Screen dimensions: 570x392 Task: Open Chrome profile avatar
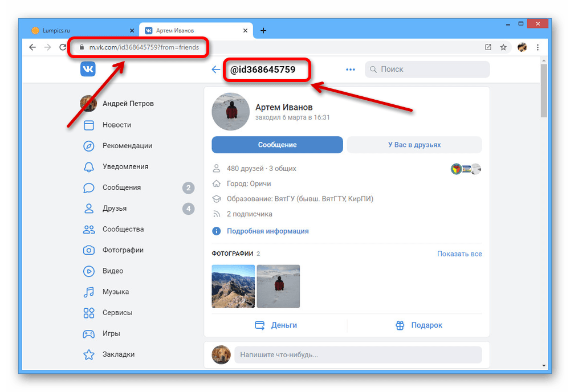pos(522,47)
